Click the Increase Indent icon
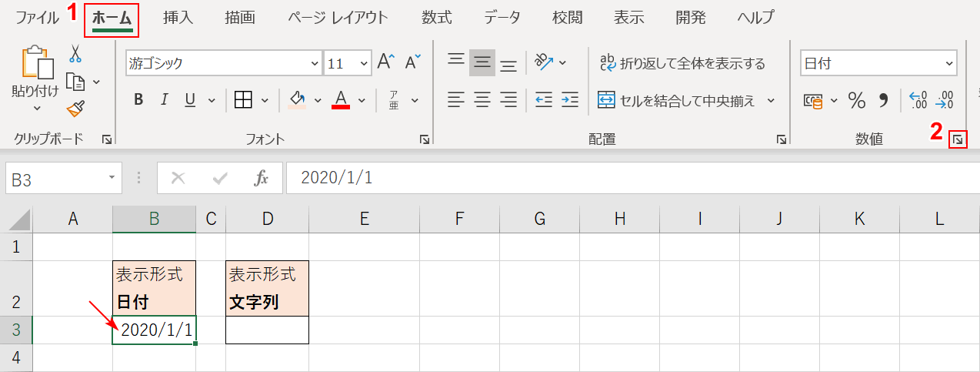The image size is (980, 372). point(570,99)
